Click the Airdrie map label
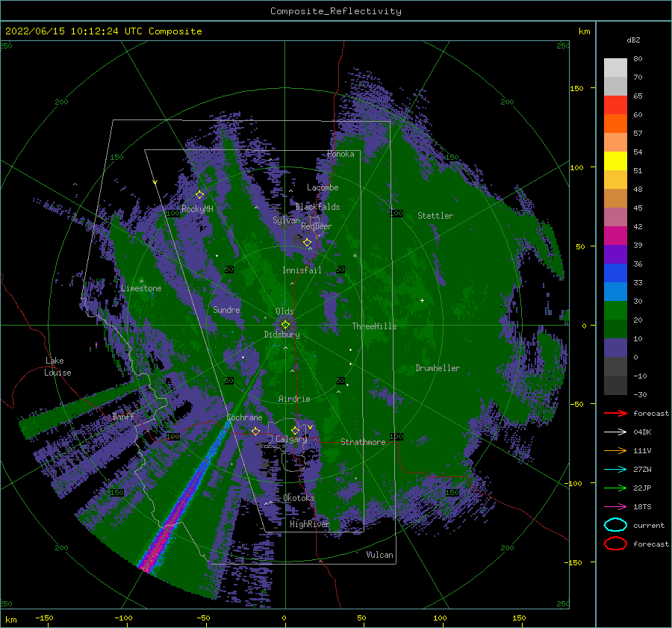This screenshot has height=628, width=672. pos(294,399)
